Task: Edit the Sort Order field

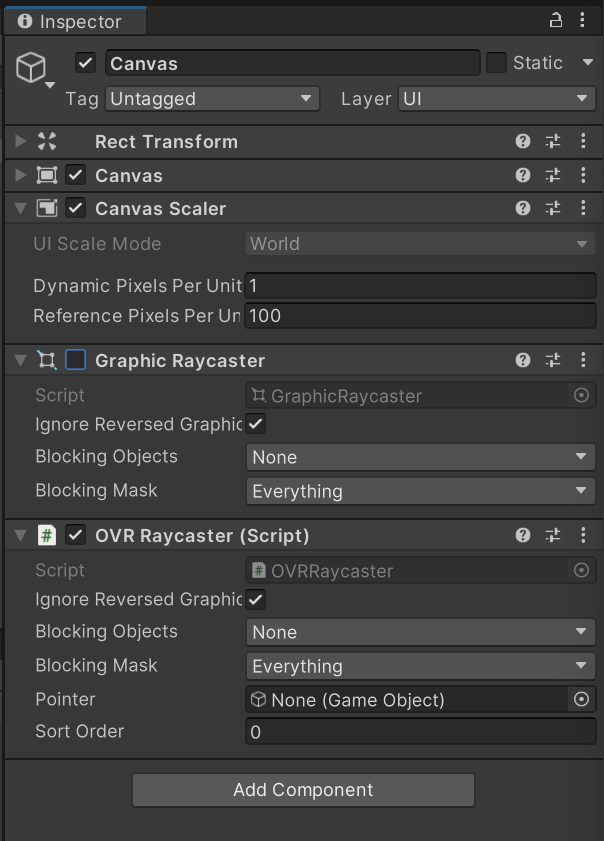Action: coord(420,731)
